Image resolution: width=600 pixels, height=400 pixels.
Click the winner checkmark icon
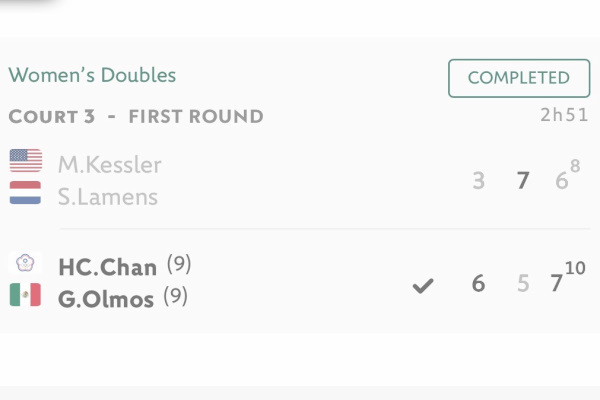pos(423,286)
